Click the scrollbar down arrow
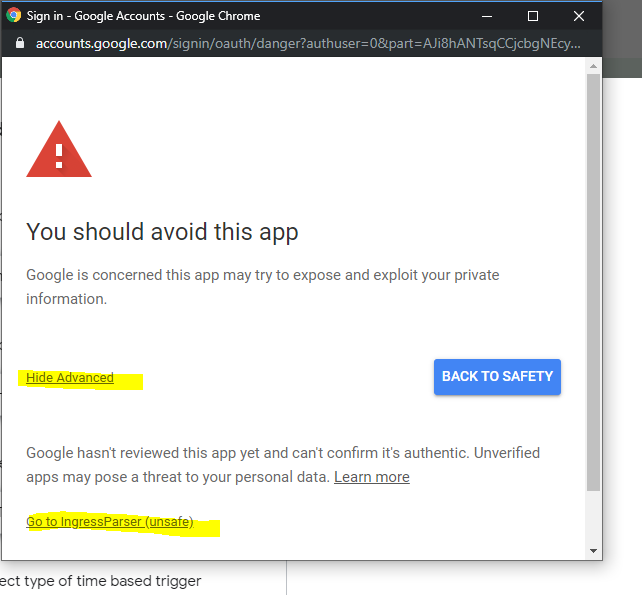Screen dimensions: 642x595 [593, 551]
